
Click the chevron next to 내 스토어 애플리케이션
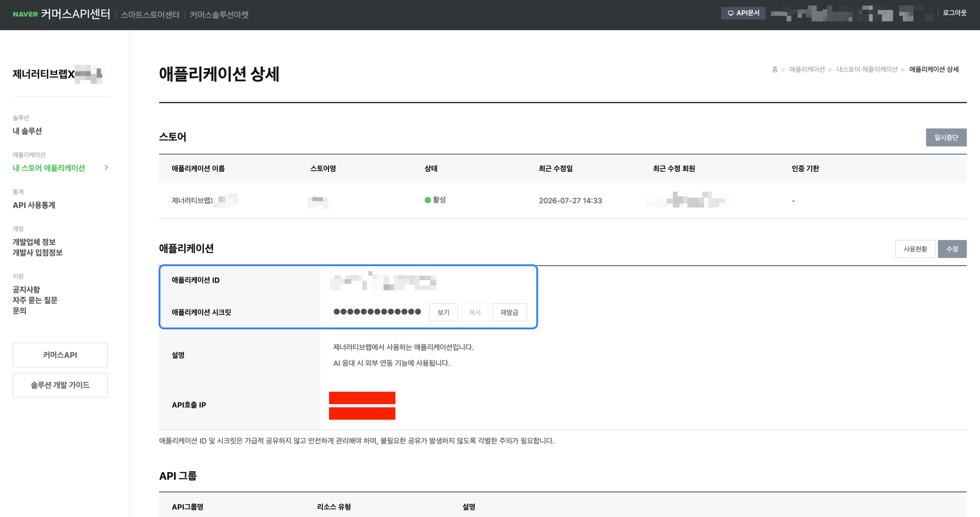106,168
